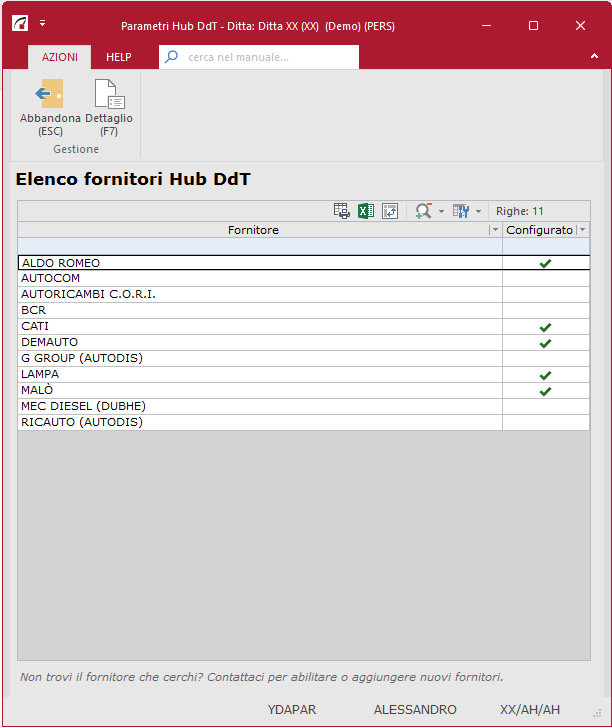Open the Fornitore column filter dropdown
Image resolution: width=612 pixels, height=728 pixels.
point(494,230)
